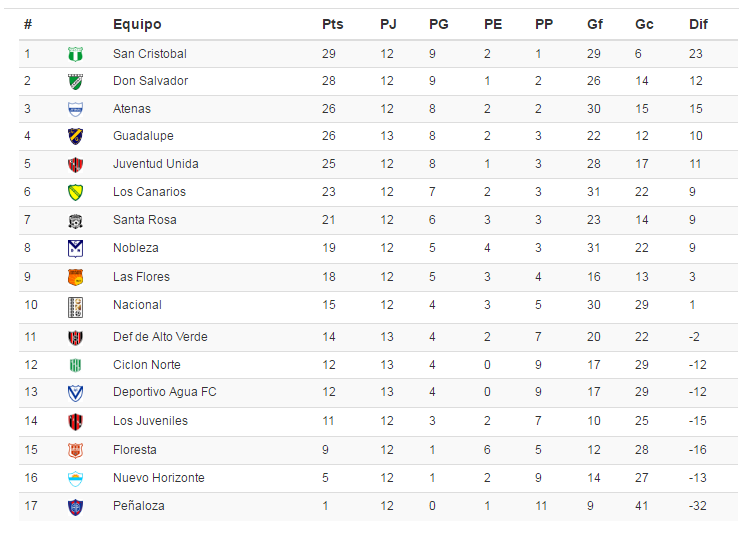739x534 pixels.
Task: Select the Nacional team logo icon
Action: coord(75,307)
